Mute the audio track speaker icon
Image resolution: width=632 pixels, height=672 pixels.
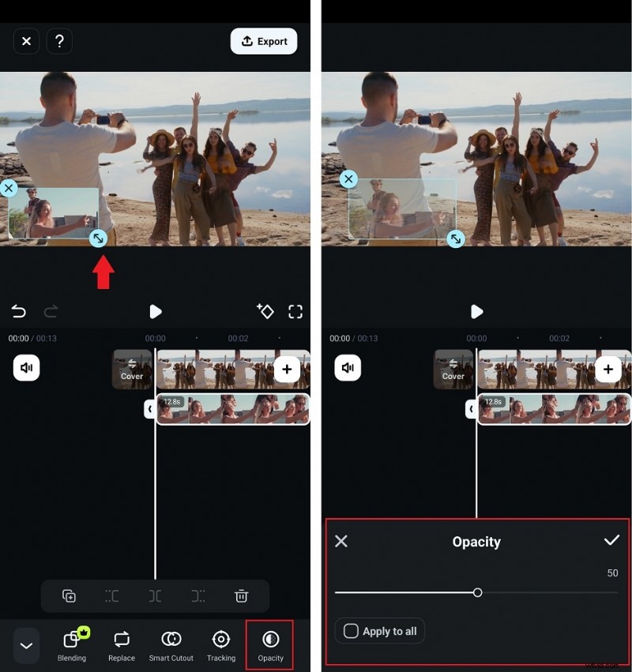pyautogui.click(x=26, y=368)
